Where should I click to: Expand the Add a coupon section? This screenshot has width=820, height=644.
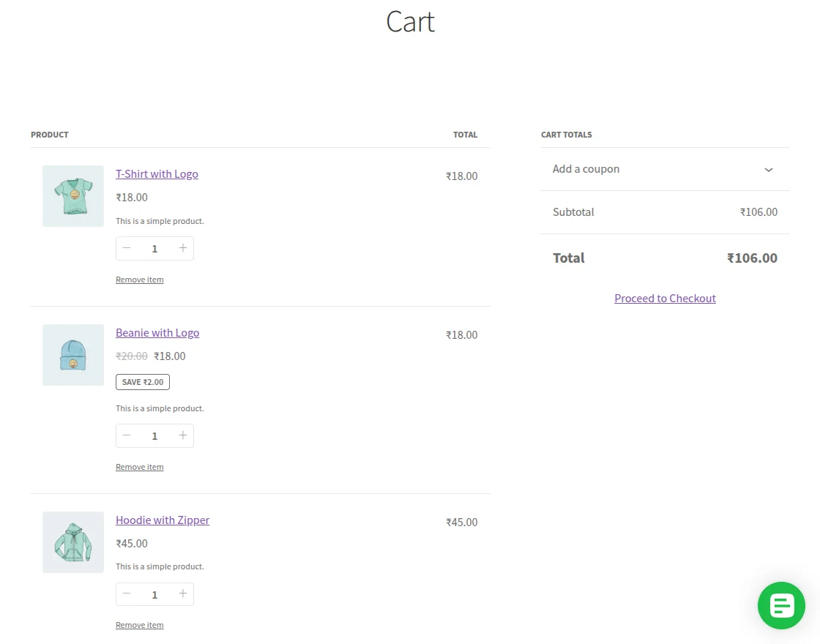point(586,169)
